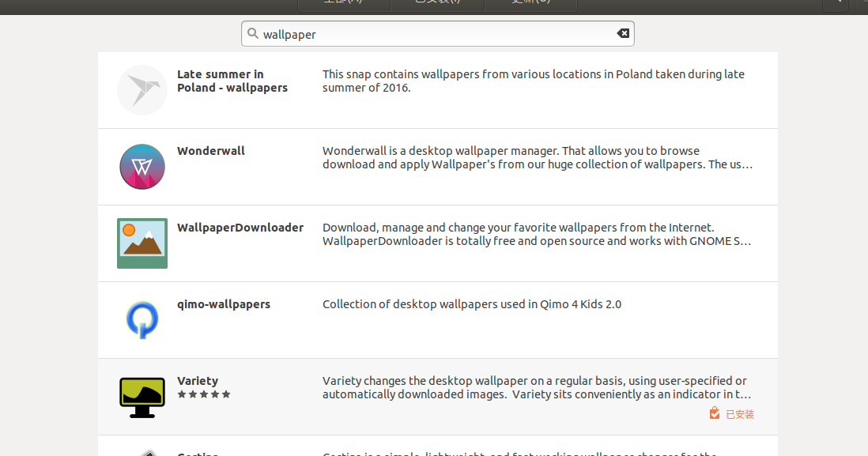Click into the search field containing wallpaper
The height and width of the screenshot is (456, 868).
(x=437, y=34)
